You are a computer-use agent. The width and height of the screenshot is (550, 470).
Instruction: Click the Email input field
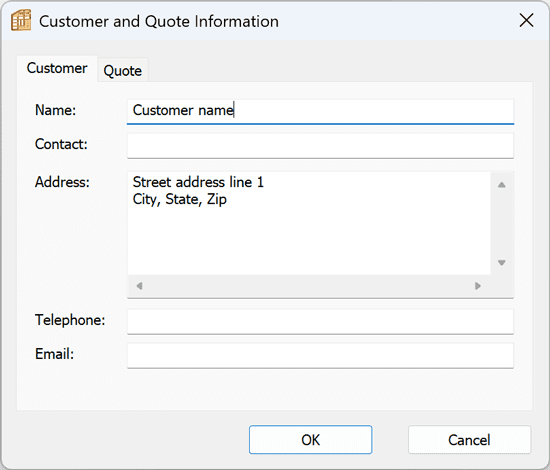pos(320,356)
